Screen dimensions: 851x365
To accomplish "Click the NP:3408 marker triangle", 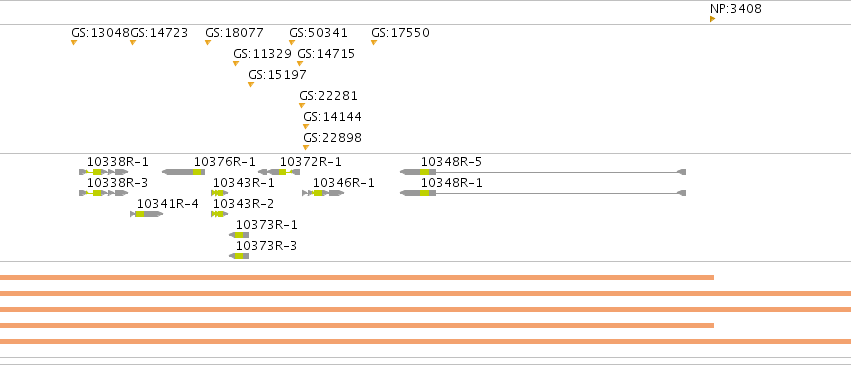I will click(712, 19).
